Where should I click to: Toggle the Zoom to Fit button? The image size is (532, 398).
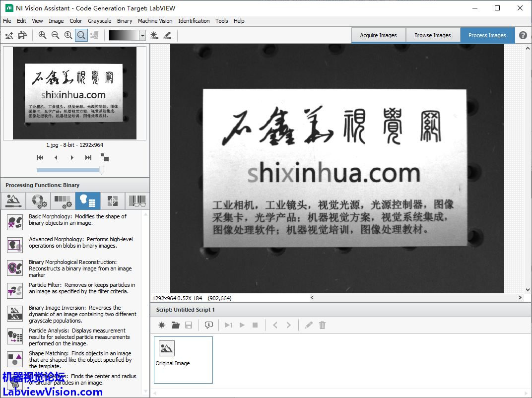click(x=81, y=35)
